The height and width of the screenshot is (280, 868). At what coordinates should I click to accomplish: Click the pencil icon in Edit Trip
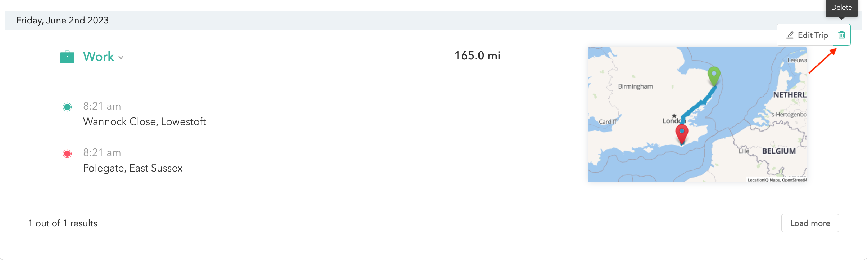pyautogui.click(x=790, y=35)
